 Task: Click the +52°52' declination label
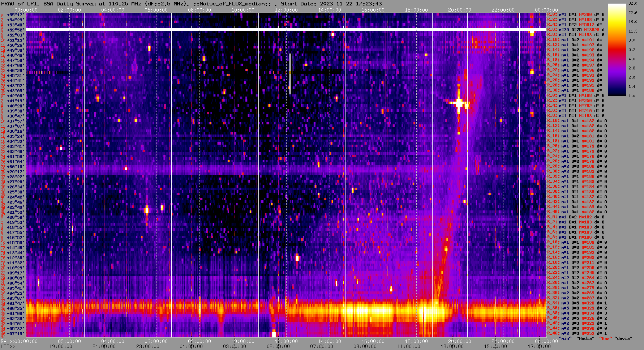(x=16, y=30)
